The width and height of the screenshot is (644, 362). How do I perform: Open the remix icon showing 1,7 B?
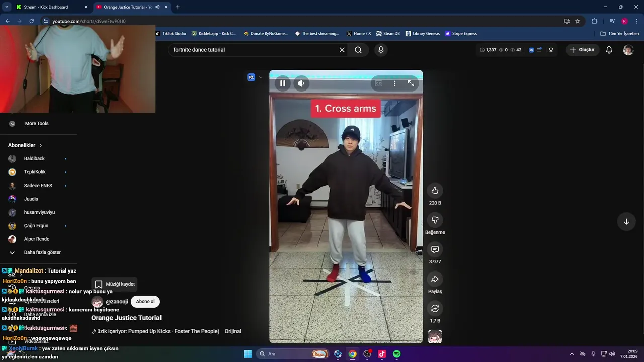(435, 308)
